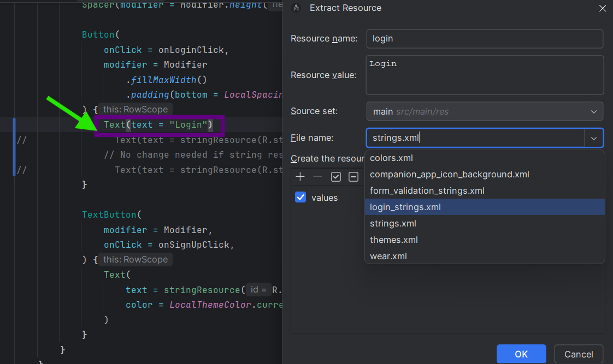Viewport: 613px width, 364px height.
Task: Click the LocalThemeColor code line
Action: point(204,305)
